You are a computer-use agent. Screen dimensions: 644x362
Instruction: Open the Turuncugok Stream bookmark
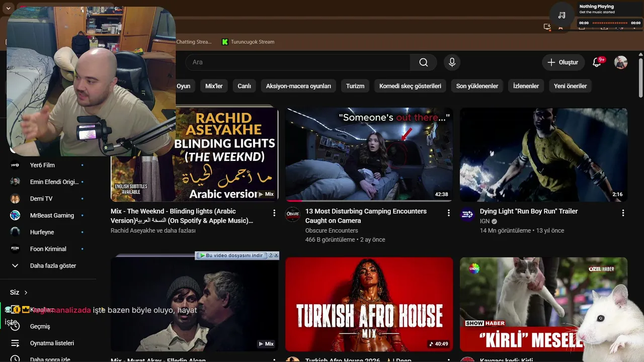click(x=248, y=42)
